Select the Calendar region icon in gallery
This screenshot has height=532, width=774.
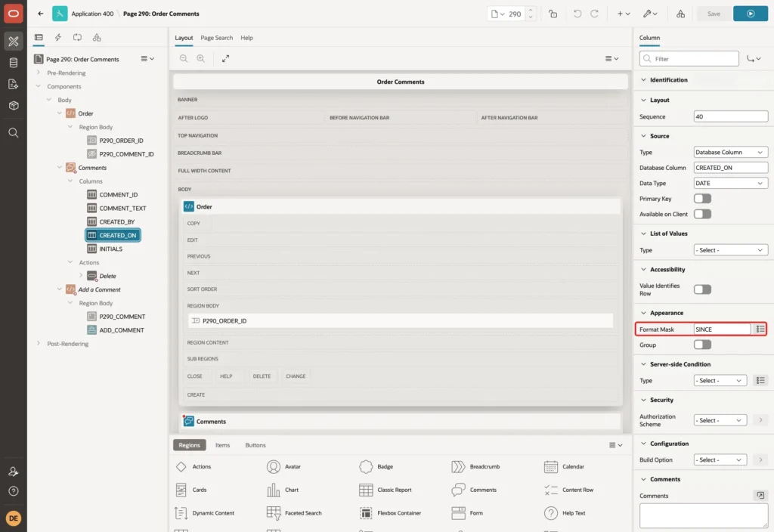click(x=550, y=466)
